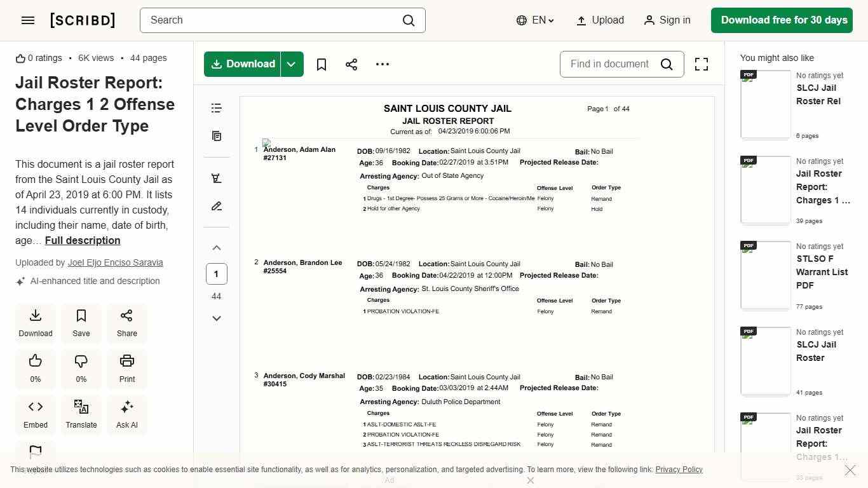Expand the Download options dropdown arrow
The width and height of the screenshot is (868, 488).
click(x=292, y=64)
